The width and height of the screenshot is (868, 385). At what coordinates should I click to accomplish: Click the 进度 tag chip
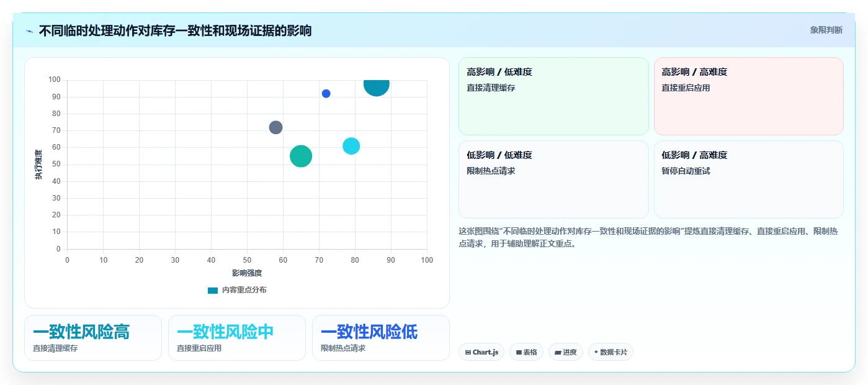click(565, 352)
